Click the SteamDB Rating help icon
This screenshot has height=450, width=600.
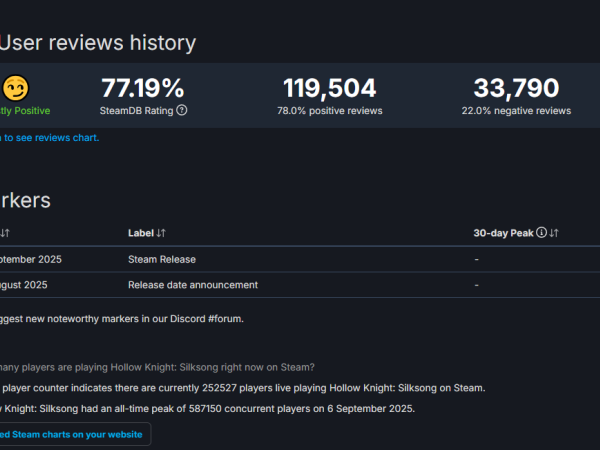click(182, 110)
